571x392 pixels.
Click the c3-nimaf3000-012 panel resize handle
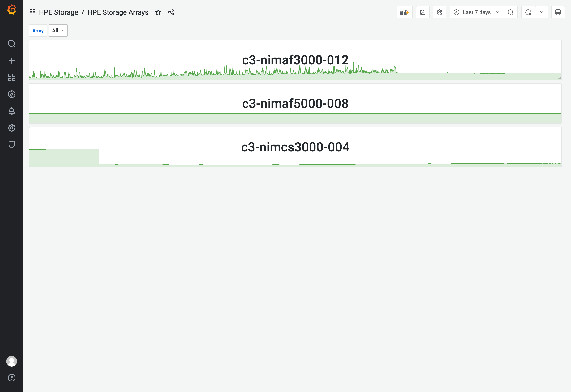pyautogui.click(x=560, y=78)
